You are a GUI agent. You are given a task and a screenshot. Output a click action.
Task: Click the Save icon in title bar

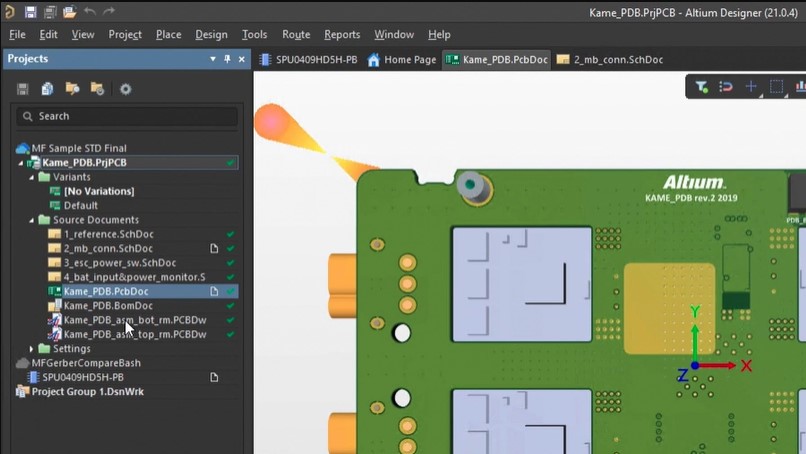(30, 12)
